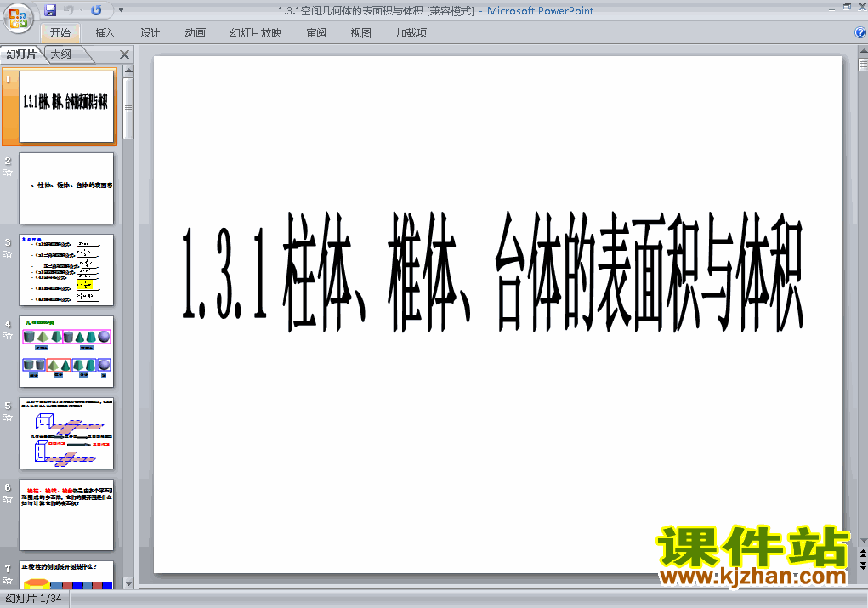Screen dimensions: 868x608
Task: Click the animation star icon beside slide 4
Action: (8, 336)
